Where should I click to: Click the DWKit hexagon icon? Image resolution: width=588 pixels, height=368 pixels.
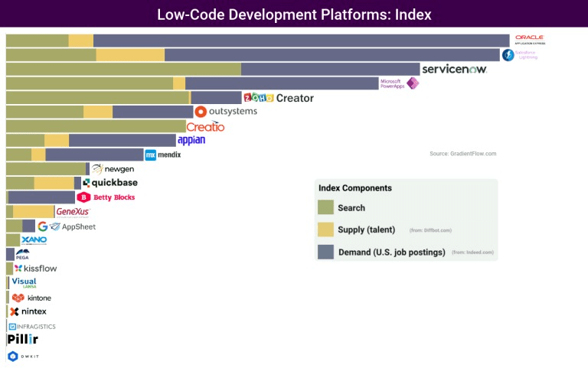coord(12,357)
